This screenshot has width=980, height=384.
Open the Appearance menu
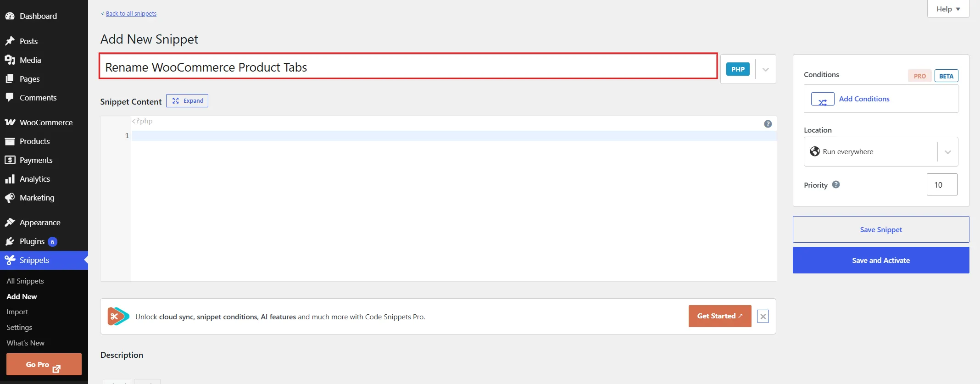click(x=44, y=223)
